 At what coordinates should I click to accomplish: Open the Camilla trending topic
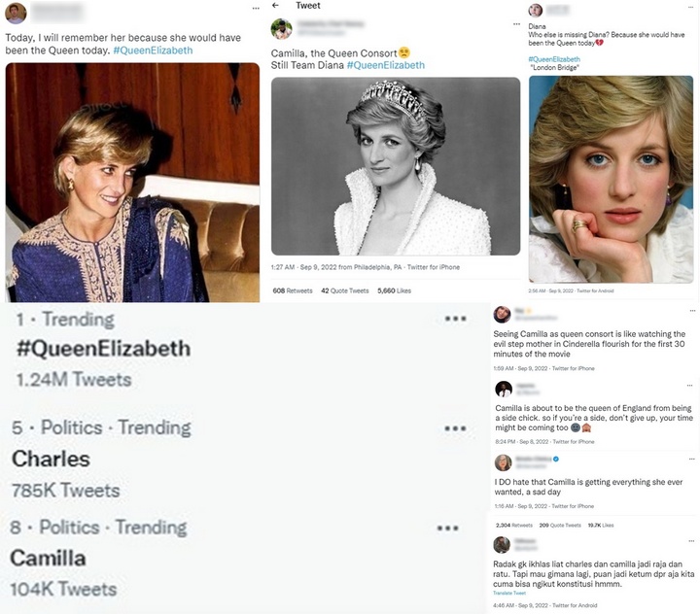coord(48,559)
